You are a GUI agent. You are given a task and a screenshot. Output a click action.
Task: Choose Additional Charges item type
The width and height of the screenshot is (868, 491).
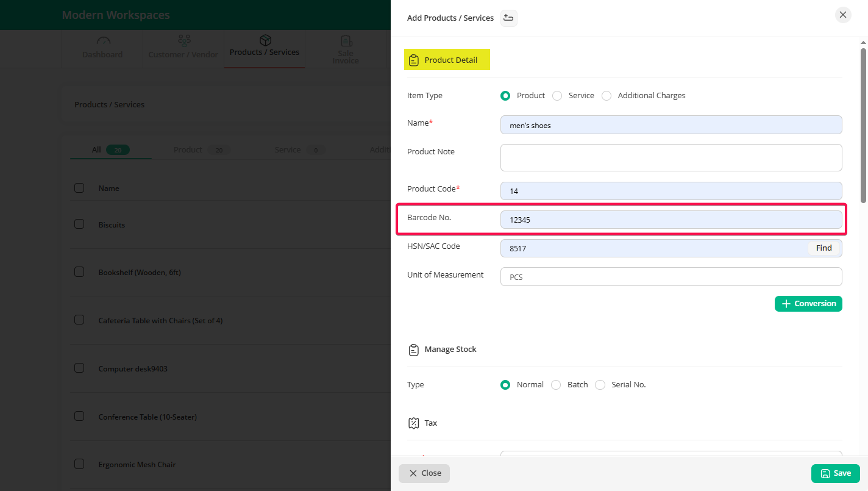(607, 96)
